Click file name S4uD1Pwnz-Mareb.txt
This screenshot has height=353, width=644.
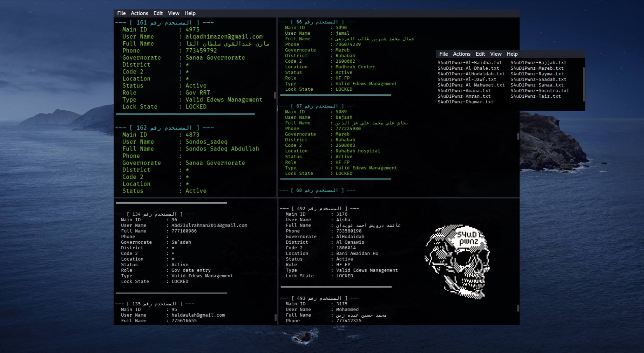[537, 68]
